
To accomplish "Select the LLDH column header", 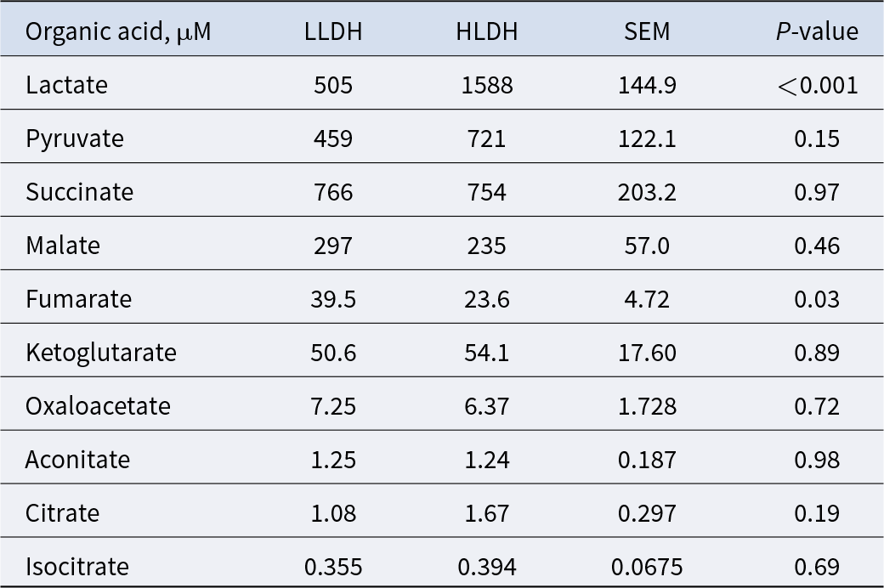I will [333, 31].
